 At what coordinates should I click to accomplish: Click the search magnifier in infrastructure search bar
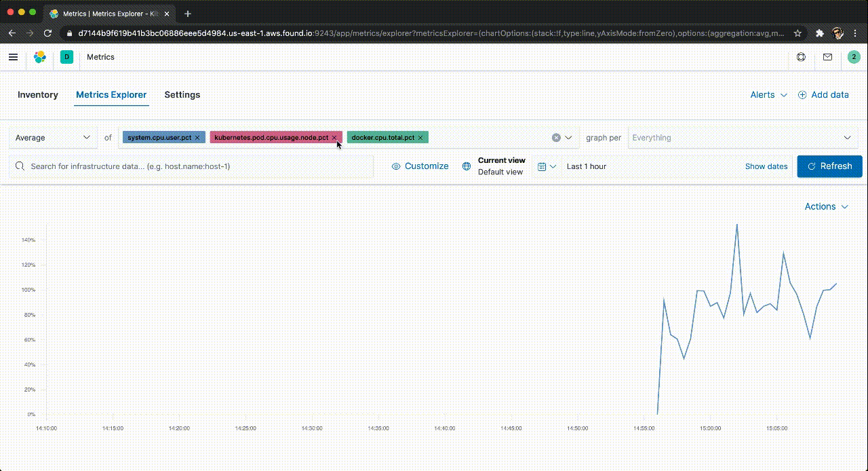[x=20, y=166]
